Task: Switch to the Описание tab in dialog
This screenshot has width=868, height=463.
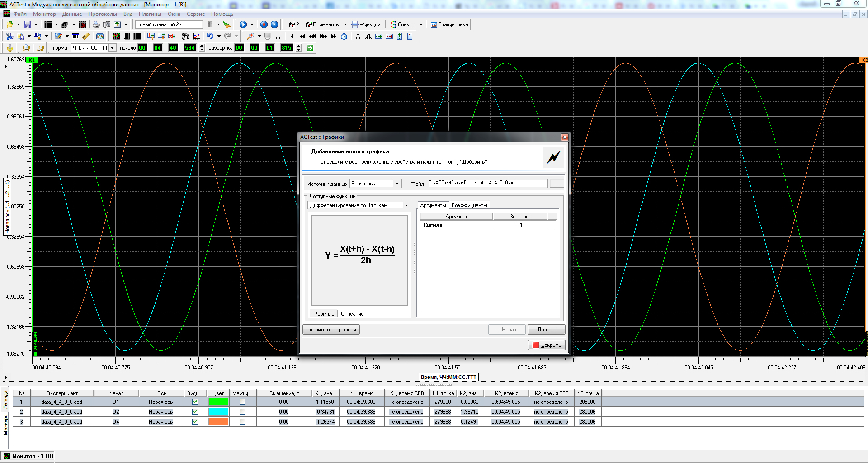Action: point(352,314)
